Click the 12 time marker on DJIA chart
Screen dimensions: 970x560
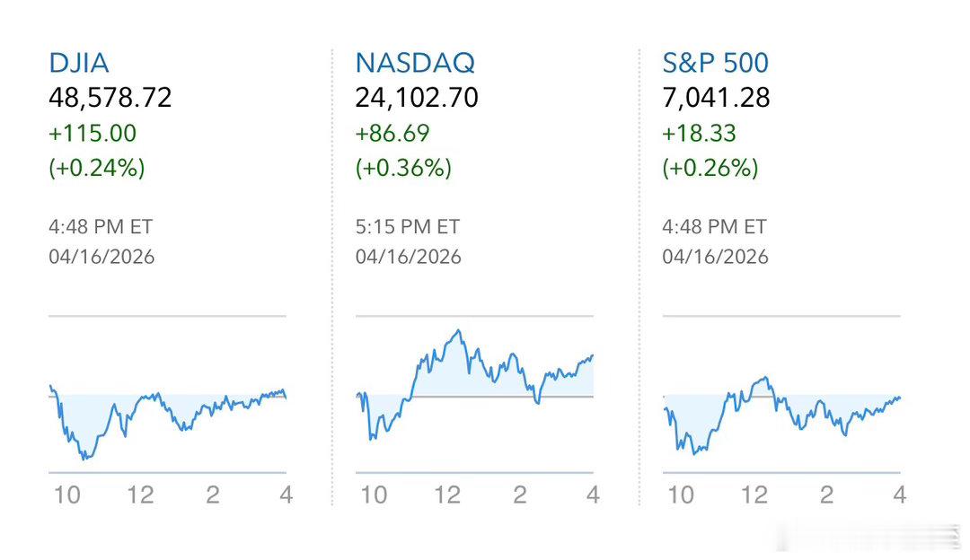pyautogui.click(x=140, y=494)
